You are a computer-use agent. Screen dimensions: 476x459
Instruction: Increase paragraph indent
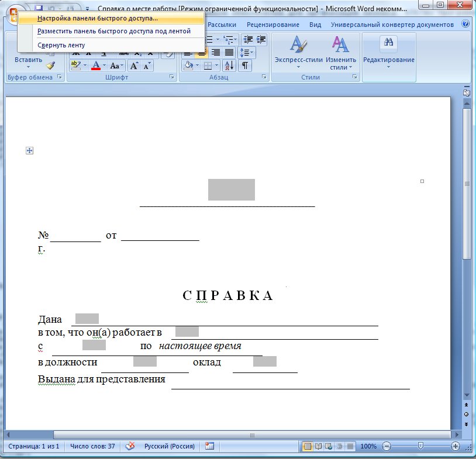coord(261,39)
